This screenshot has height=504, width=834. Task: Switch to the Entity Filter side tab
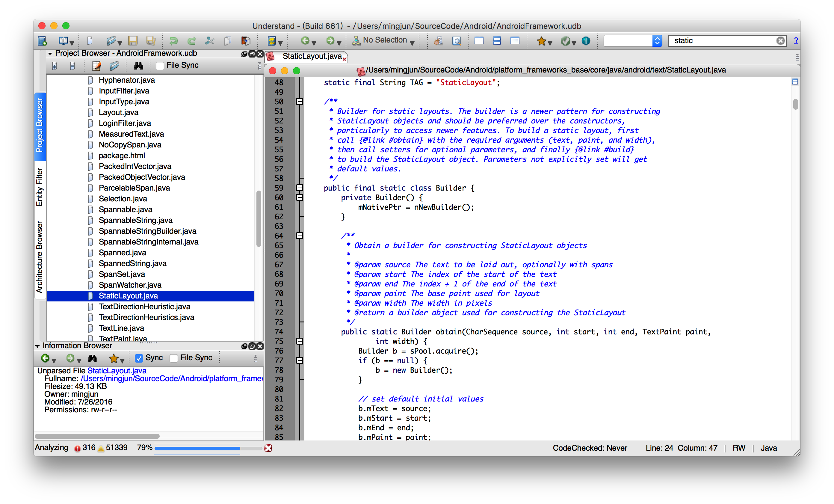click(40, 187)
